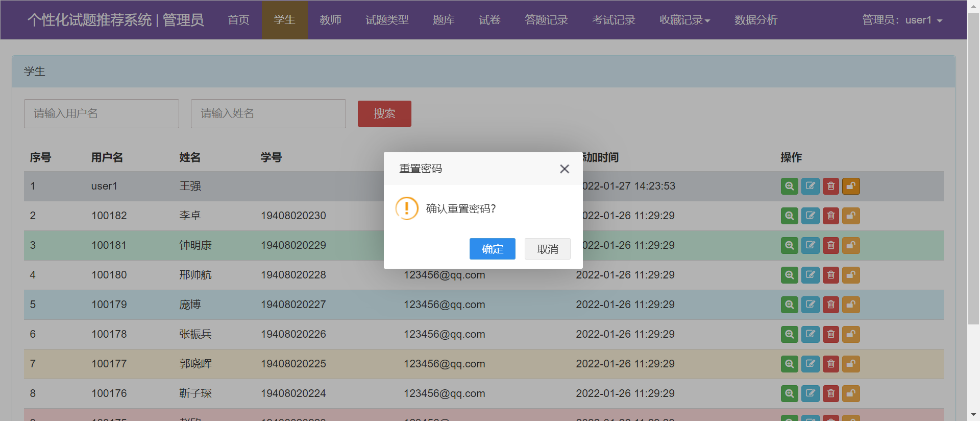
Task: Delete icon for 靳子琛 row
Action: tap(831, 393)
